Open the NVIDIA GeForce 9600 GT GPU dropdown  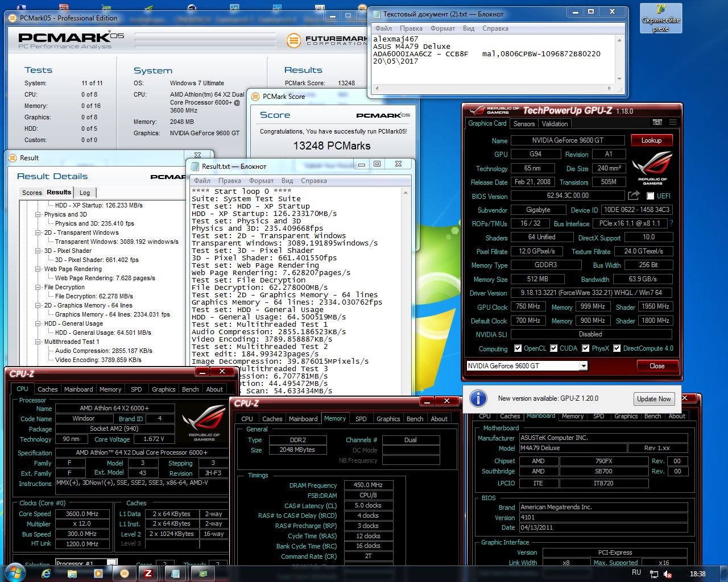point(584,366)
